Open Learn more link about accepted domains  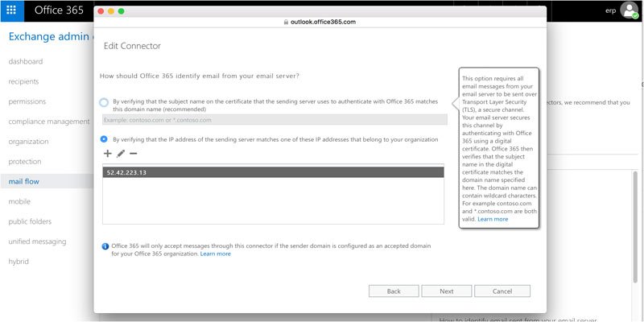pyautogui.click(x=216, y=254)
